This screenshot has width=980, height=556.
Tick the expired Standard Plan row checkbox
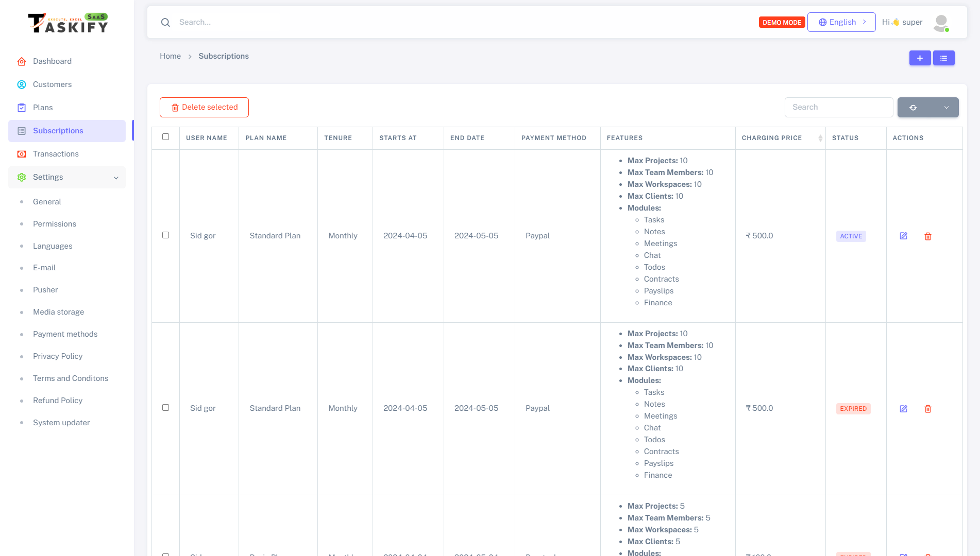pyautogui.click(x=165, y=408)
